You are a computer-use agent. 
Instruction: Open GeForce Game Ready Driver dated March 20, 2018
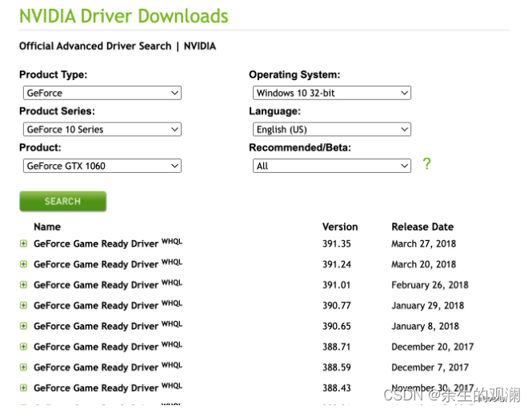pos(108,264)
